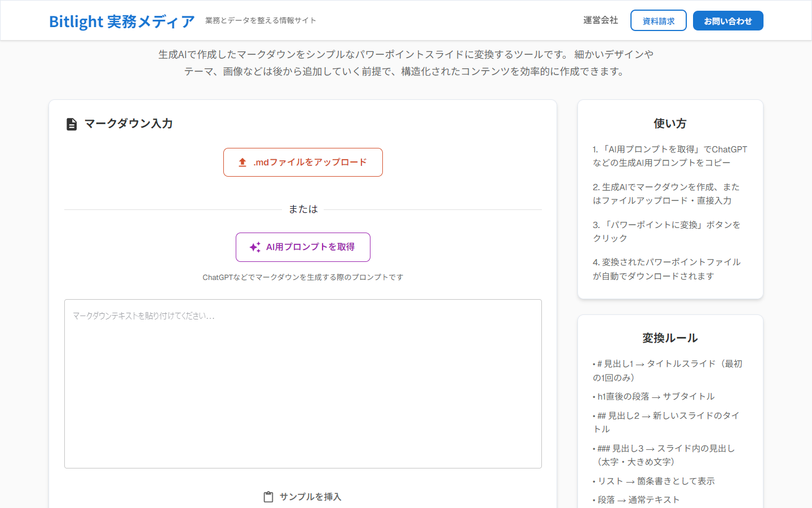Click the sparkle icon on the AI prompt button
Image resolution: width=812 pixels, height=508 pixels.
coord(255,247)
